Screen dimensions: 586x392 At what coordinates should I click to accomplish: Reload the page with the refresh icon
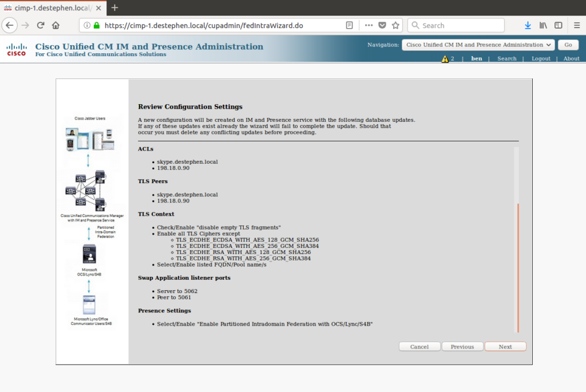tap(41, 25)
